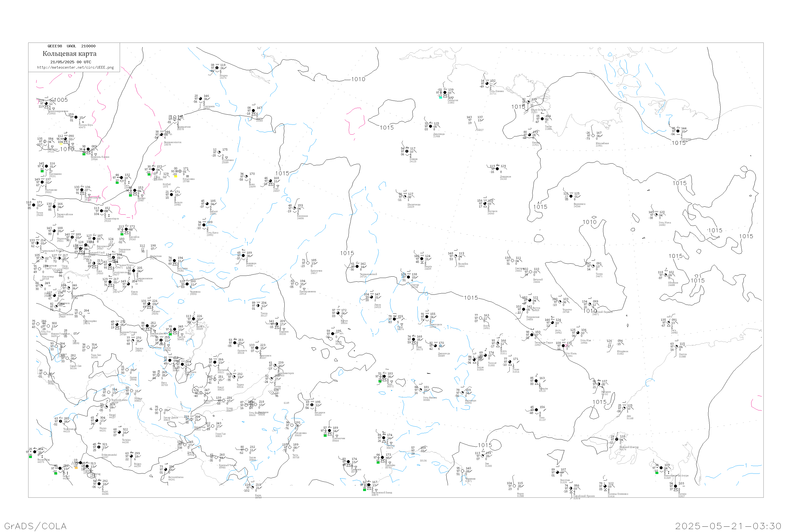Screen dimensions: 798x532
Task: Click the Усть-Оленек station circle symbol
Action: coord(487,84)
